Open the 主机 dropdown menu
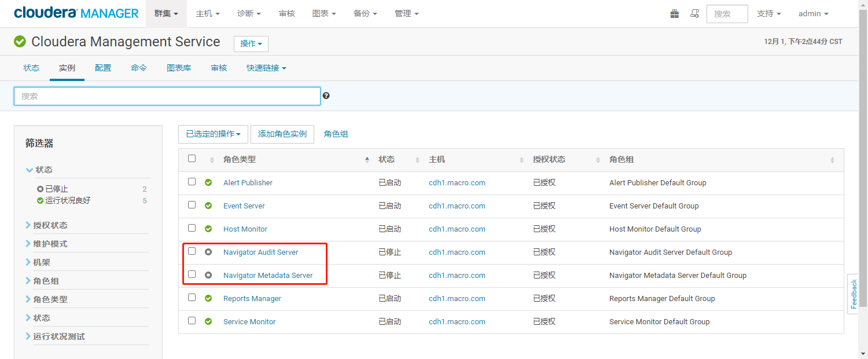Image resolution: width=868 pixels, height=359 pixels. [208, 13]
